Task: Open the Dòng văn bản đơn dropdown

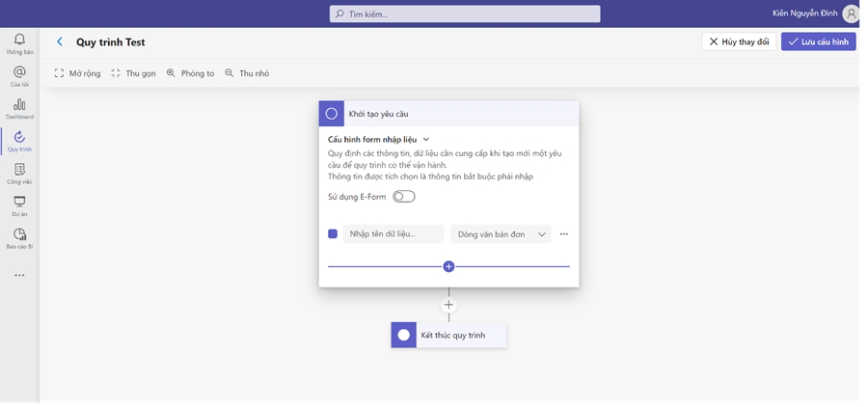Action: pos(501,233)
